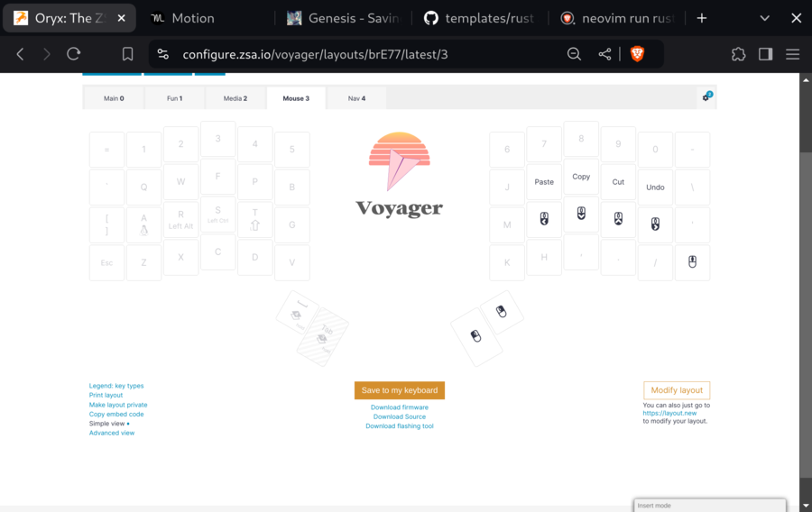Select the Nav 4 layer tab
Image resolution: width=812 pixels, height=512 pixels.
356,98
